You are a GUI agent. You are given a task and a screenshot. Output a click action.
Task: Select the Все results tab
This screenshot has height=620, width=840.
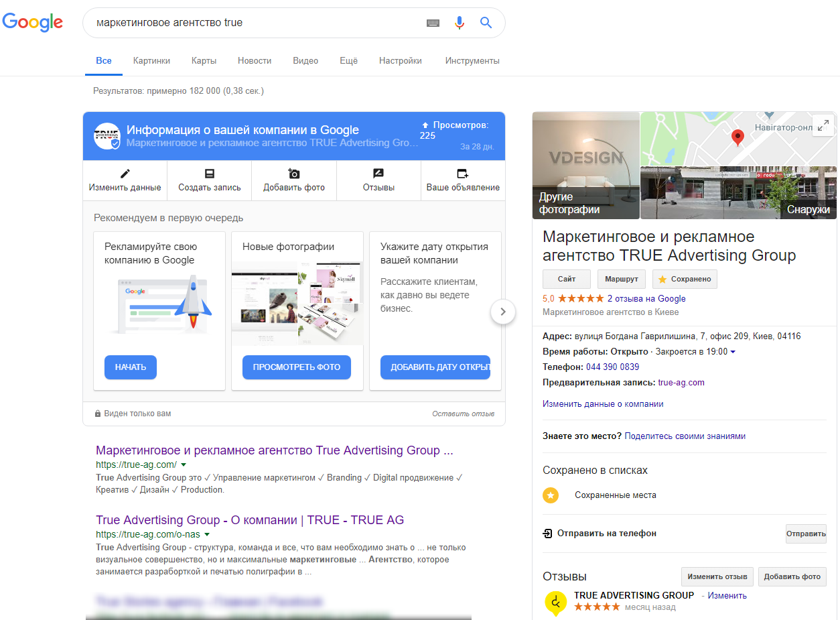pyautogui.click(x=104, y=61)
